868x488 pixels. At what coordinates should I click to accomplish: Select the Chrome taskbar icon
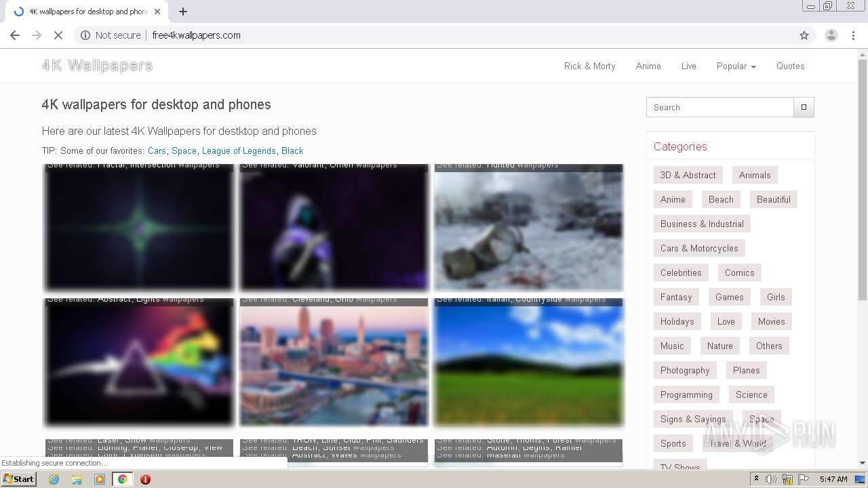point(123,479)
